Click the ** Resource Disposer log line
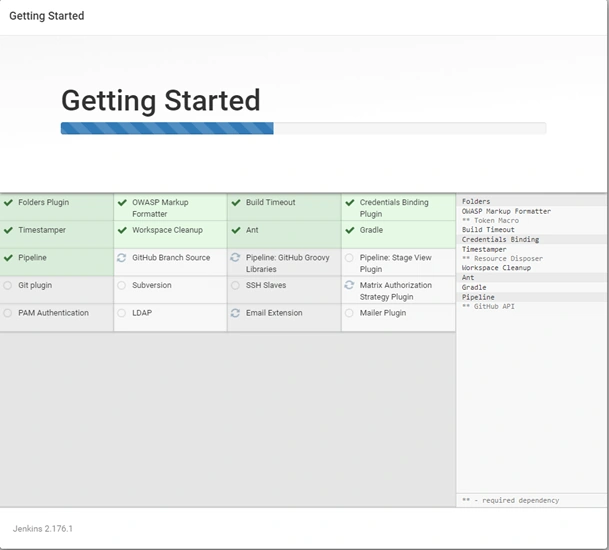Viewport: 609px width, 550px height. 502,259
